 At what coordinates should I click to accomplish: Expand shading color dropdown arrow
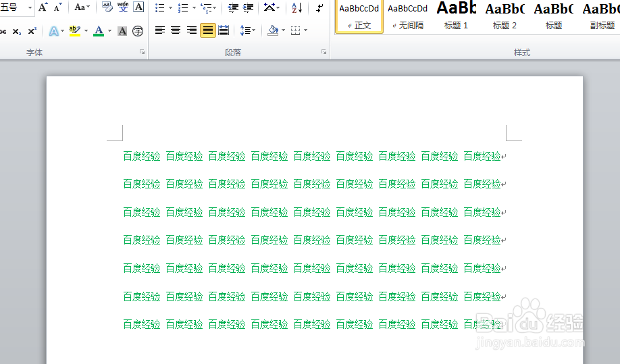pos(284,30)
